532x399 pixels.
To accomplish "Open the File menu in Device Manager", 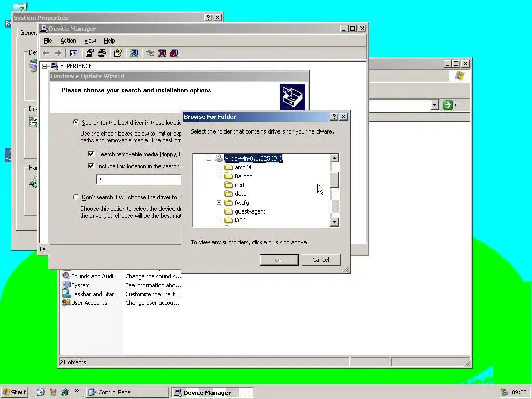I will (x=48, y=41).
